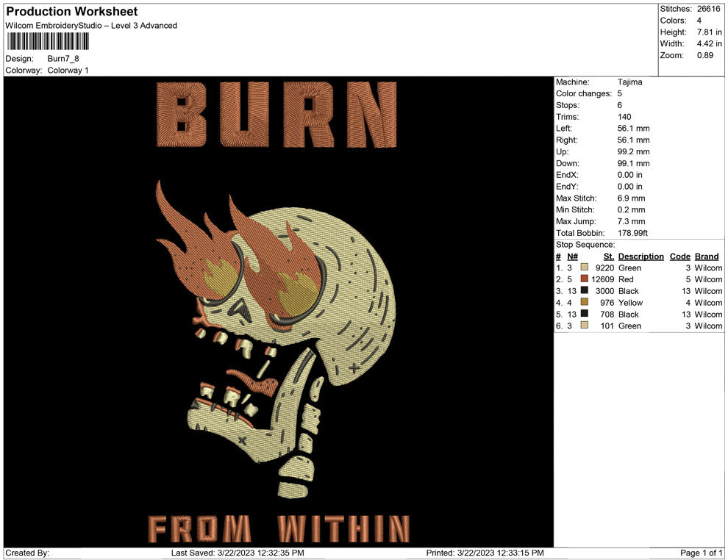
Task: Select the Min Stitch value '0.2 mm'
Action: (632, 209)
